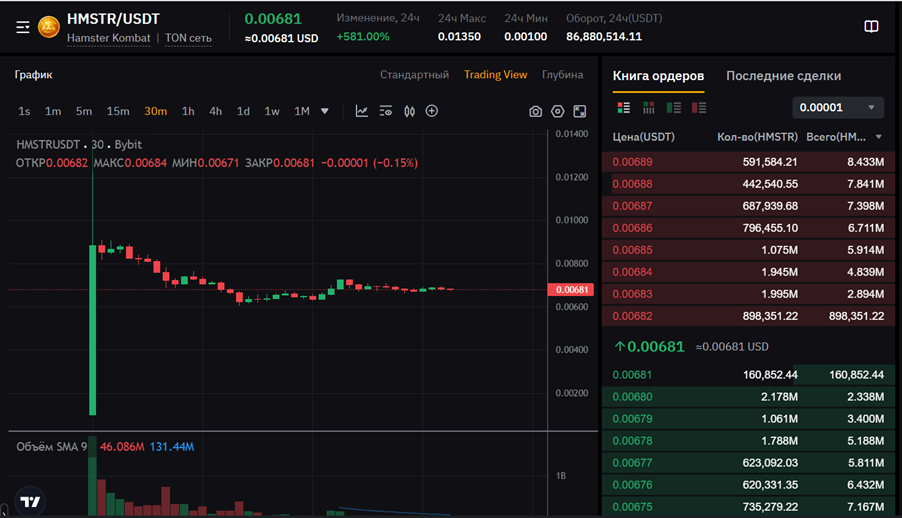
Task: Select the candlestick chart style icon
Action: pos(409,111)
